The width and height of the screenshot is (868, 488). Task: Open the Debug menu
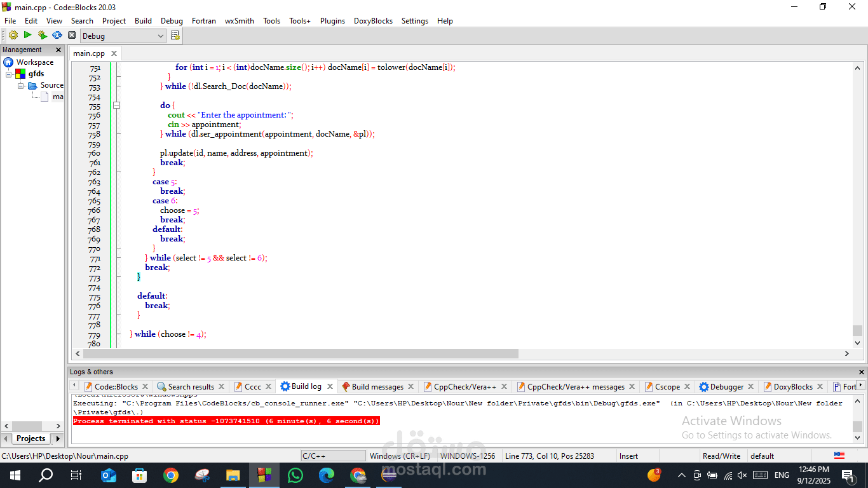click(x=172, y=21)
